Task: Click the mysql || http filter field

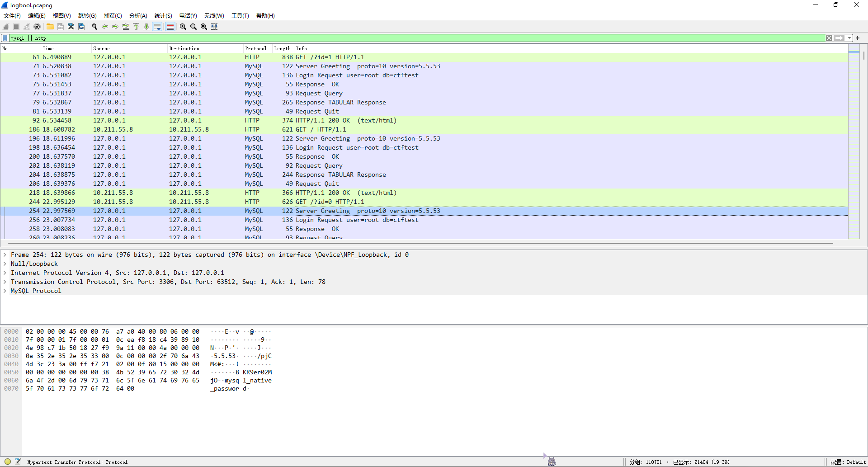Action: point(407,38)
